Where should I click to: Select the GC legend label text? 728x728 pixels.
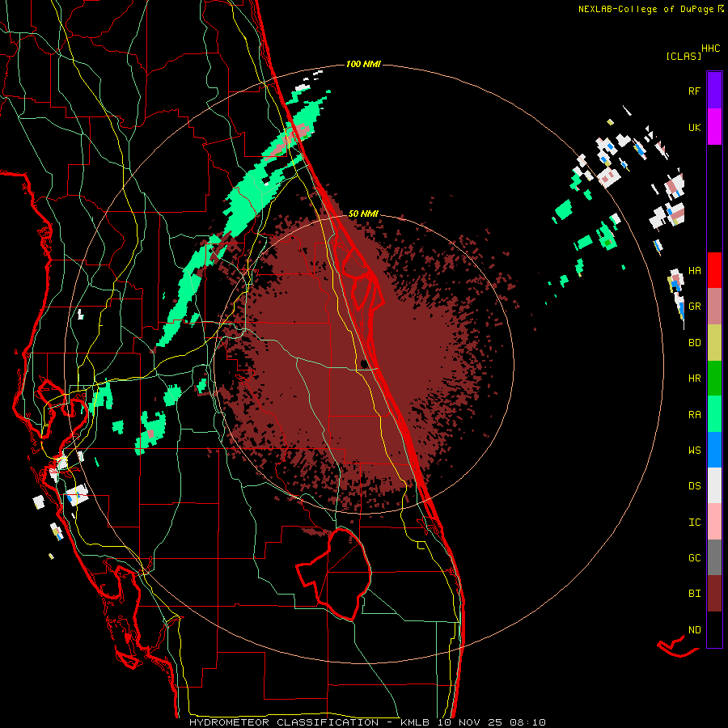coord(694,558)
